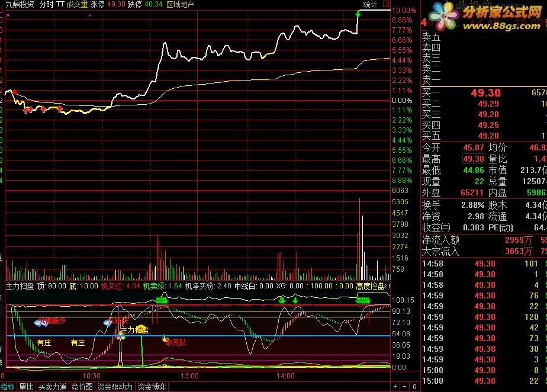Click the 成交量 label in the header
The width and height of the screenshot is (547, 392).
coord(77,4)
